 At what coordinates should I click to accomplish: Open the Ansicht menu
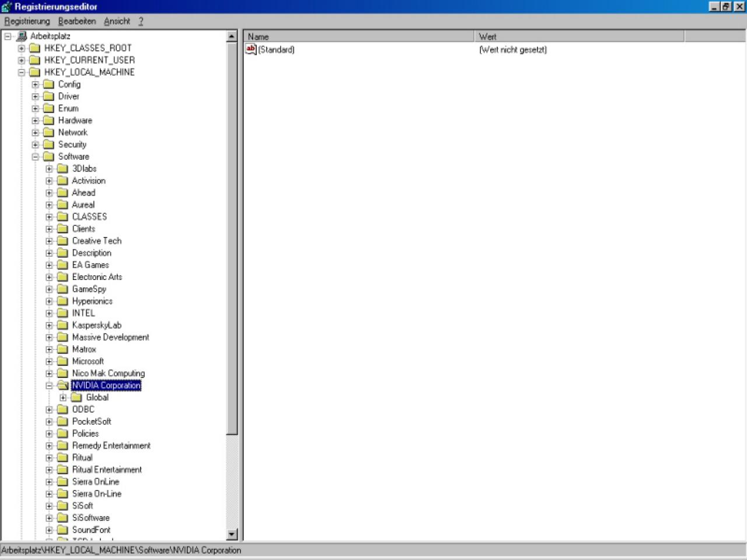(x=117, y=21)
